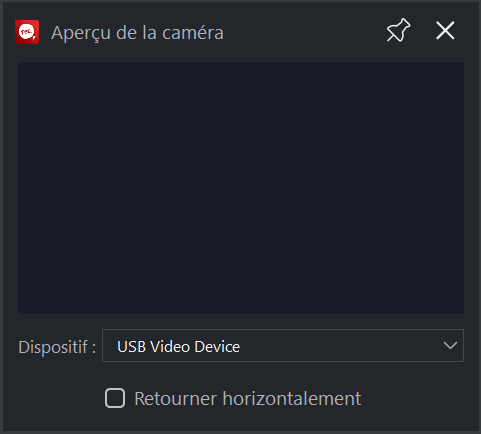The image size is (481, 434).
Task: Close the Aperçu de la caméra window
Action: 445,31
